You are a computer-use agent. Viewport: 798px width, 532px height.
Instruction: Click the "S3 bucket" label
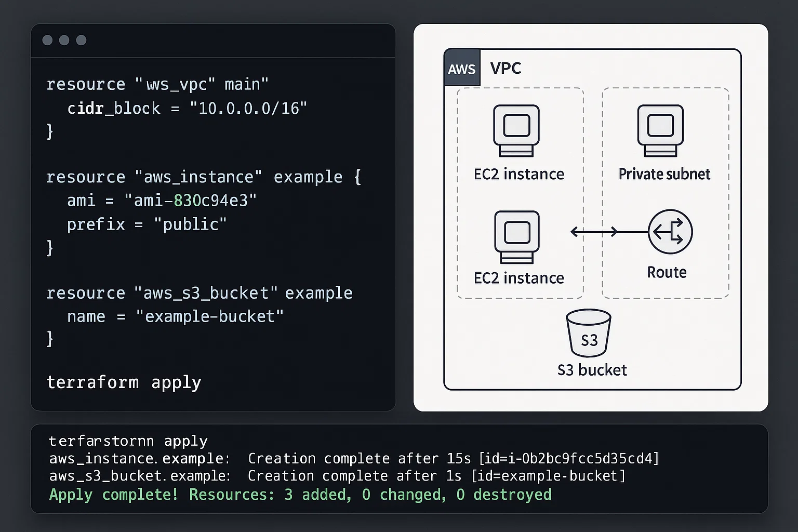[x=592, y=370]
